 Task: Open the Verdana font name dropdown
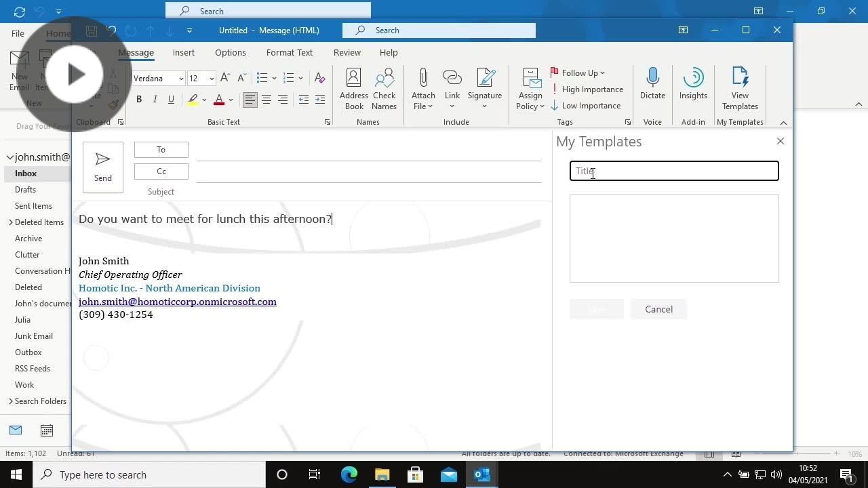pos(181,79)
